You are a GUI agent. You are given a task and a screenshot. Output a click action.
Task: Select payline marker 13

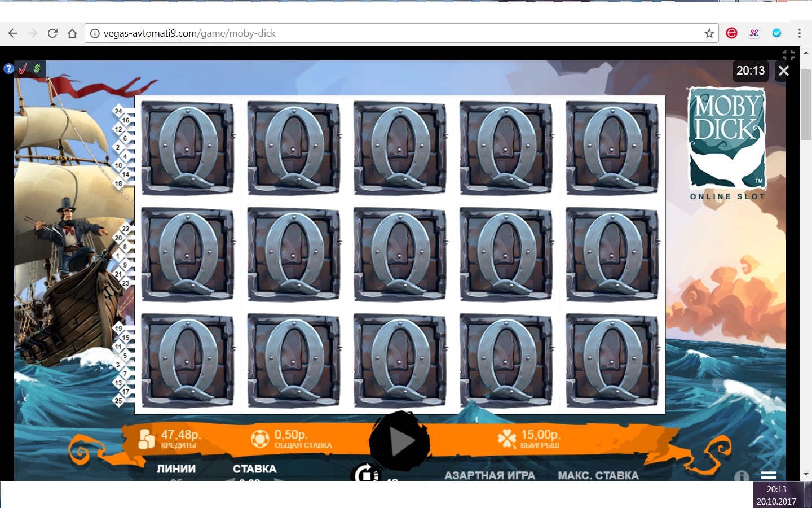pyautogui.click(x=118, y=383)
